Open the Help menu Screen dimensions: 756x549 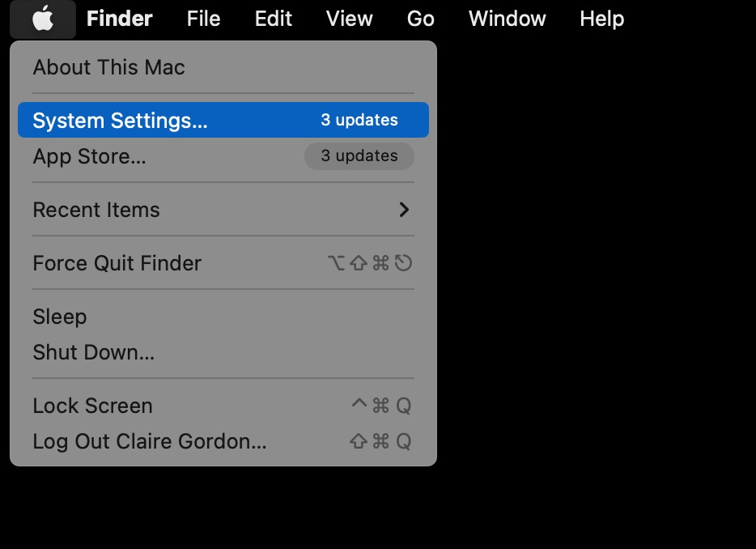point(601,19)
